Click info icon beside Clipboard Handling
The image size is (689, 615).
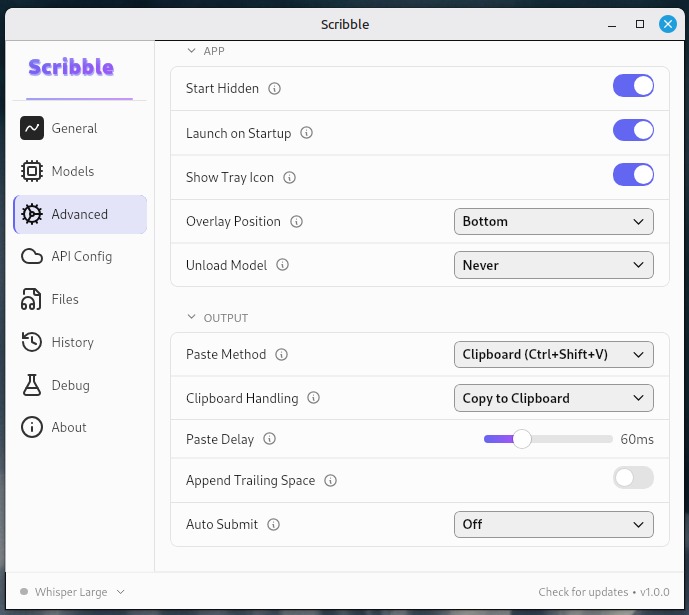point(313,398)
